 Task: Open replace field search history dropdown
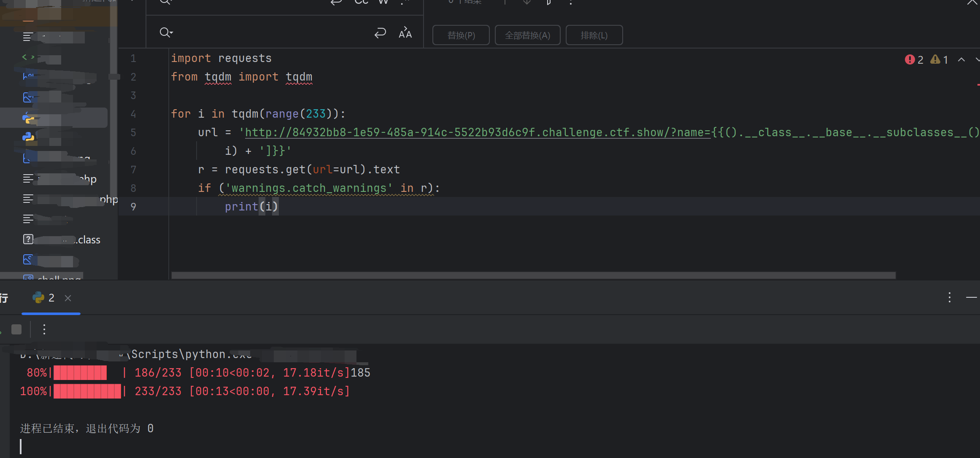tap(166, 32)
